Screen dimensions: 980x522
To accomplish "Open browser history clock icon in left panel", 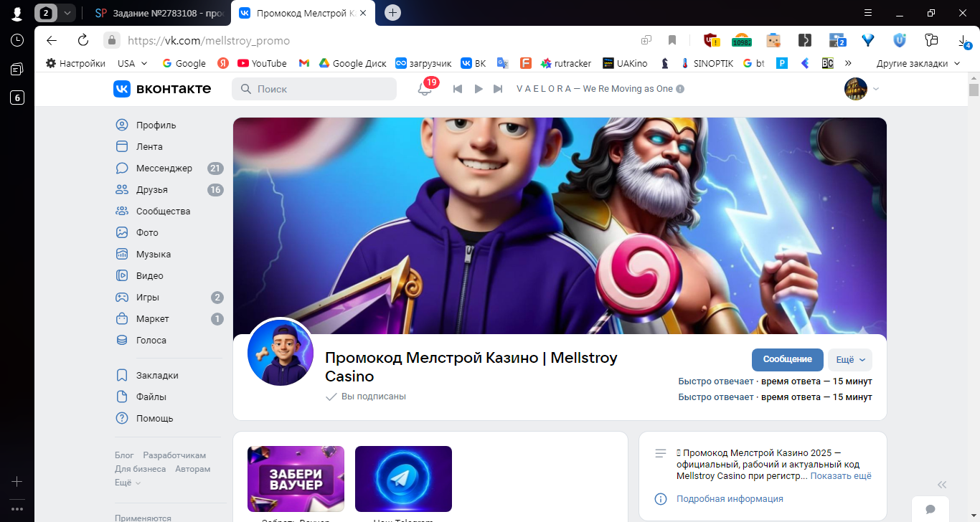I will click(17, 40).
